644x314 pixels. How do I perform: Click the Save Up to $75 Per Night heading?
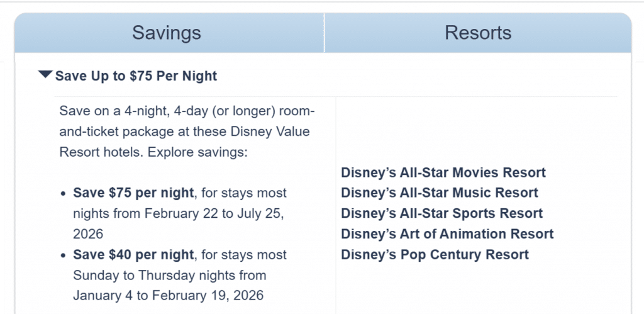pos(136,76)
